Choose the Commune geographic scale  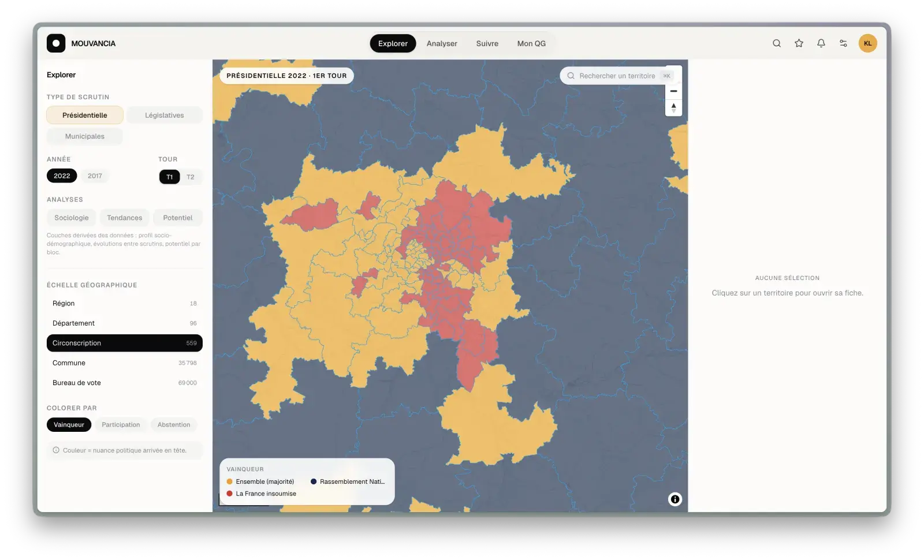(x=124, y=363)
